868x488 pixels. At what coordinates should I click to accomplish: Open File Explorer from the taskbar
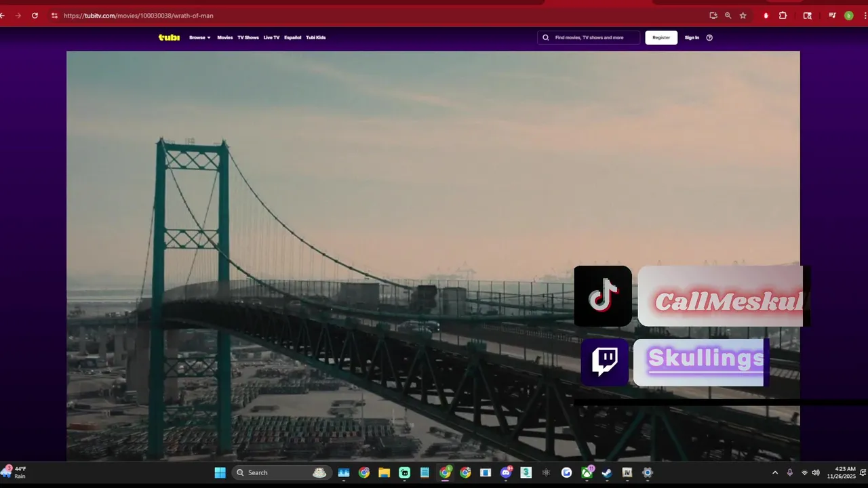tap(384, 472)
